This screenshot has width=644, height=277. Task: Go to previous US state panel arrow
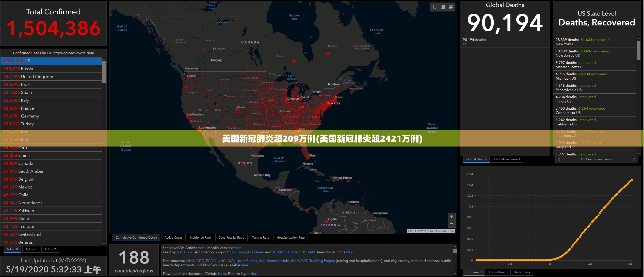point(559,159)
